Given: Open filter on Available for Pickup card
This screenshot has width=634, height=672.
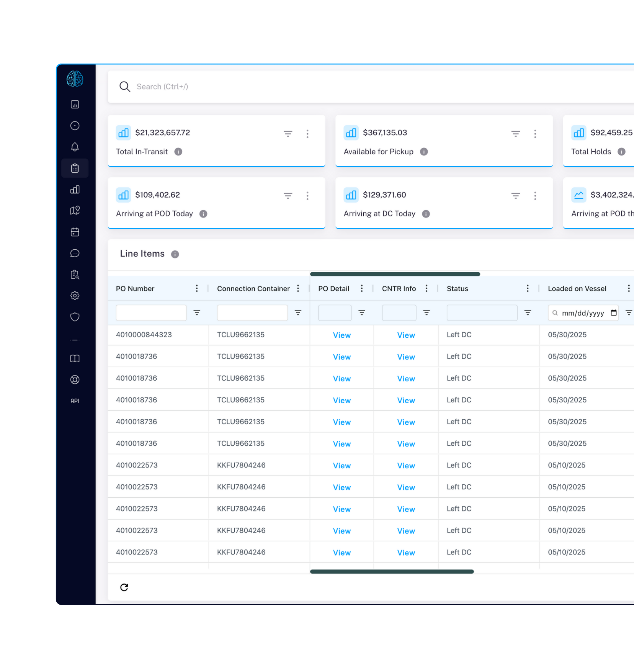Looking at the screenshot, I should pos(516,134).
